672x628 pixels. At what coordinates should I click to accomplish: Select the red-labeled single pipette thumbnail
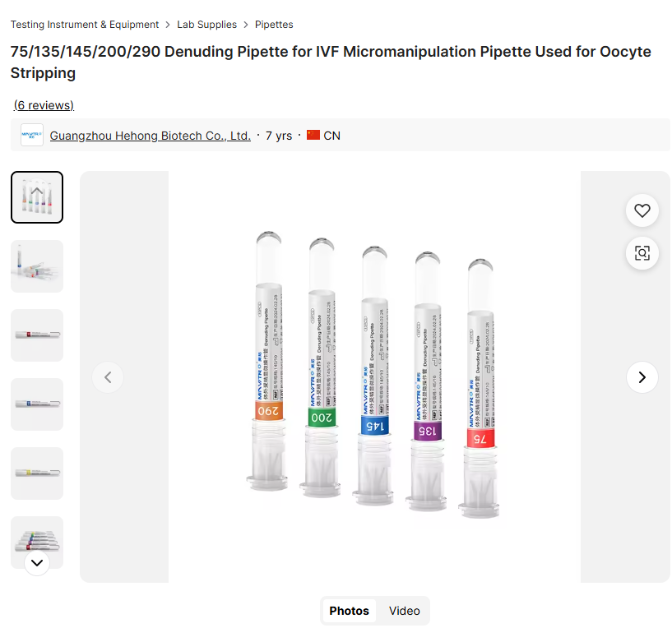[x=37, y=335]
